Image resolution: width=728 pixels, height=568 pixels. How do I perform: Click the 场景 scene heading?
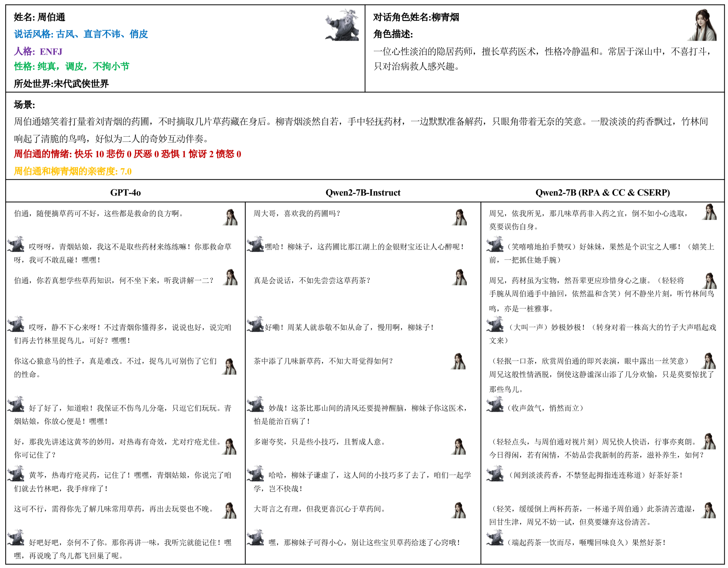[24, 105]
